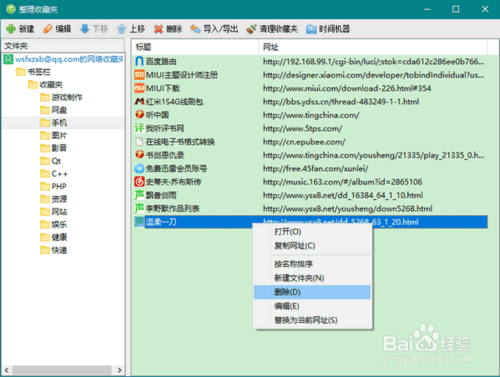The height and width of the screenshot is (377, 500).
Task: Select the 资源 folder in tree
Action: [59, 199]
